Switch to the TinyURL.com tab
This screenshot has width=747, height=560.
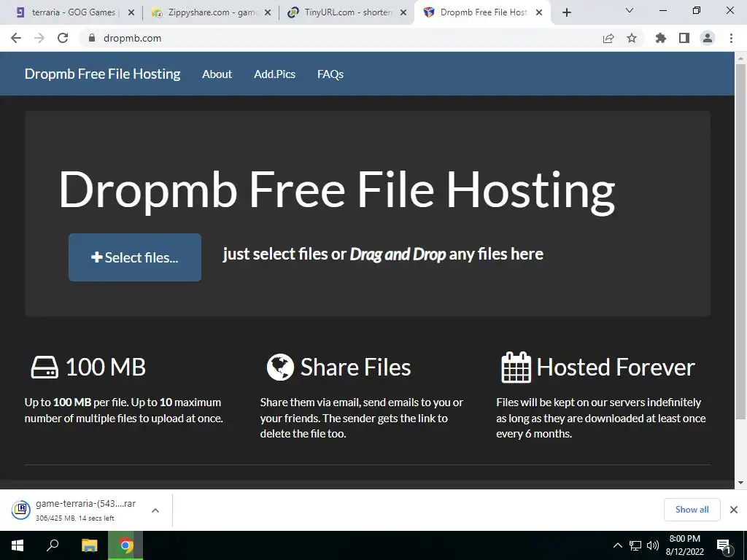coord(347,12)
